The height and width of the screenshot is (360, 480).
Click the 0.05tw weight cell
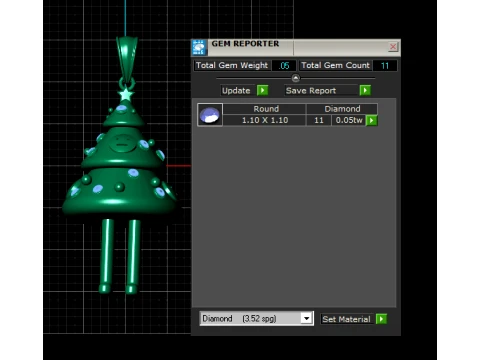349,120
